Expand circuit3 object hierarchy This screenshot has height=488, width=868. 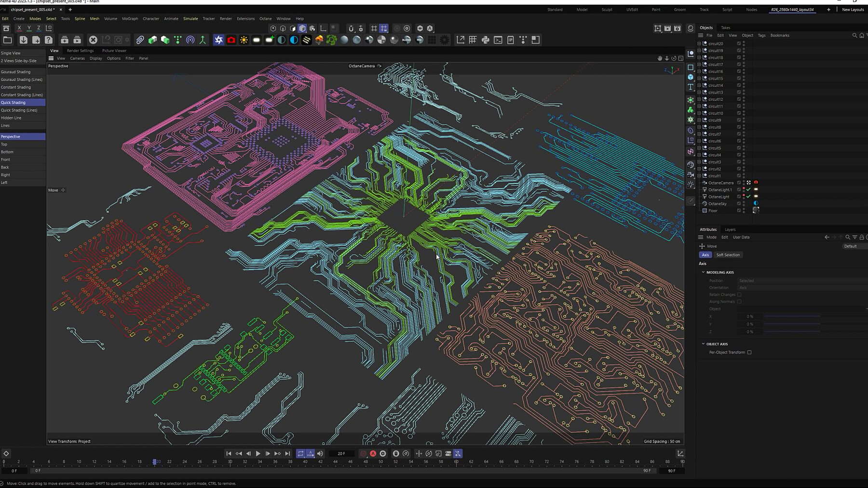[699, 162]
